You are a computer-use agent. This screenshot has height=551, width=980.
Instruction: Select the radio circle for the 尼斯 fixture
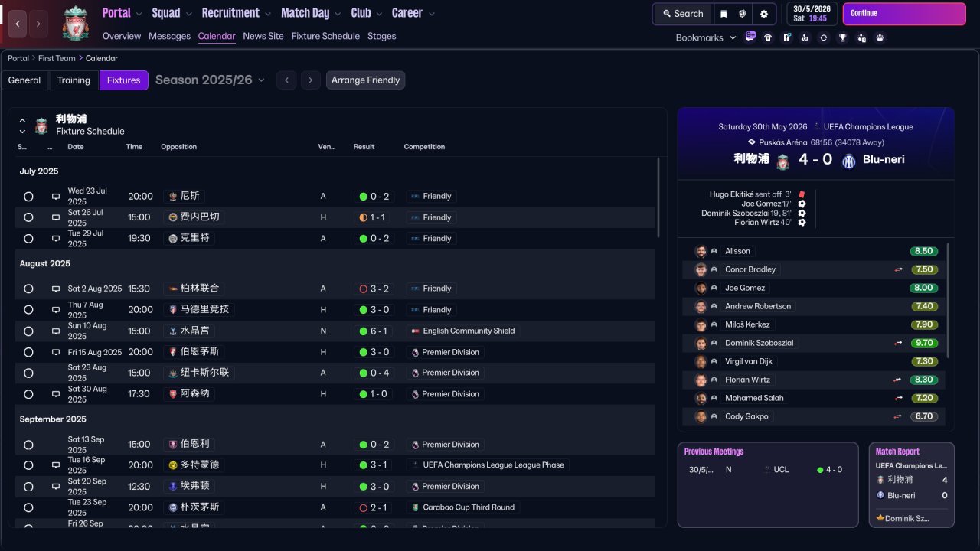pyautogui.click(x=28, y=197)
